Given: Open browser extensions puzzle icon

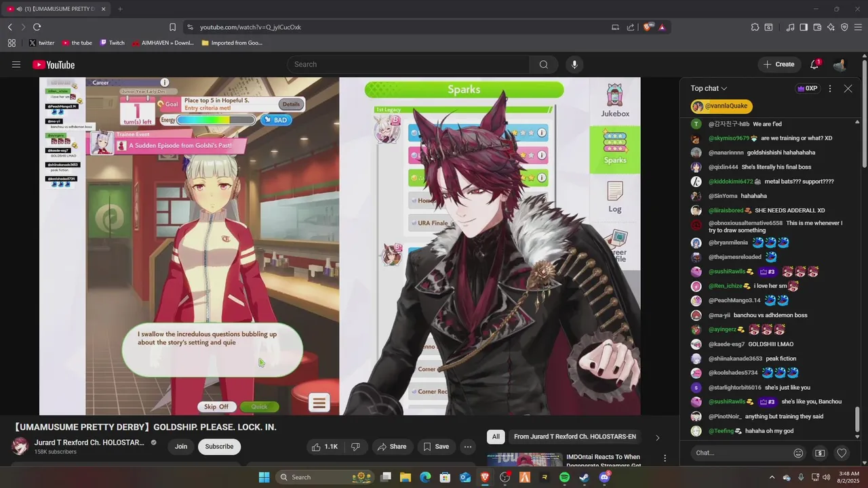Looking at the screenshot, I should pos(755,27).
